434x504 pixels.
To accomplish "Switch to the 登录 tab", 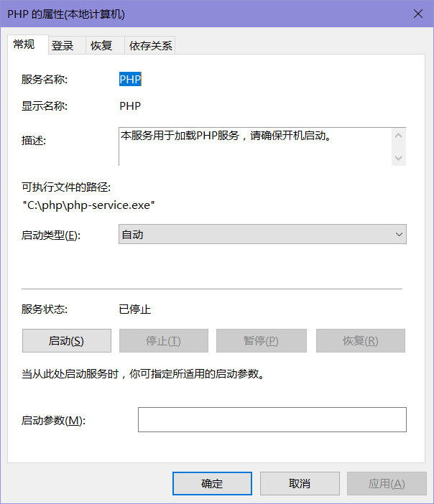I will coord(63,45).
